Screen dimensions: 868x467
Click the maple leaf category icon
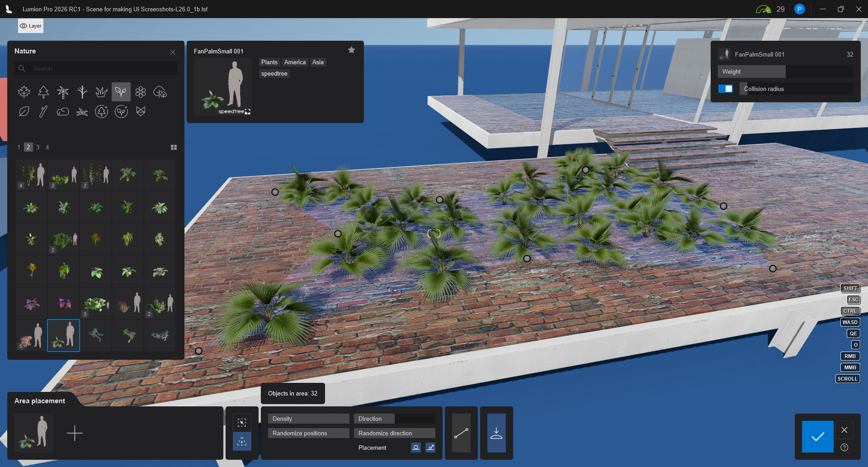(24, 92)
